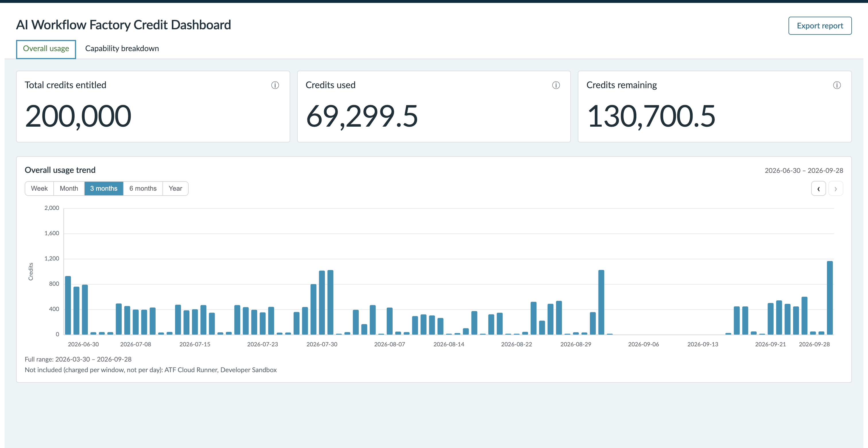Click the 2026-08-14 axis label

(448, 344)
